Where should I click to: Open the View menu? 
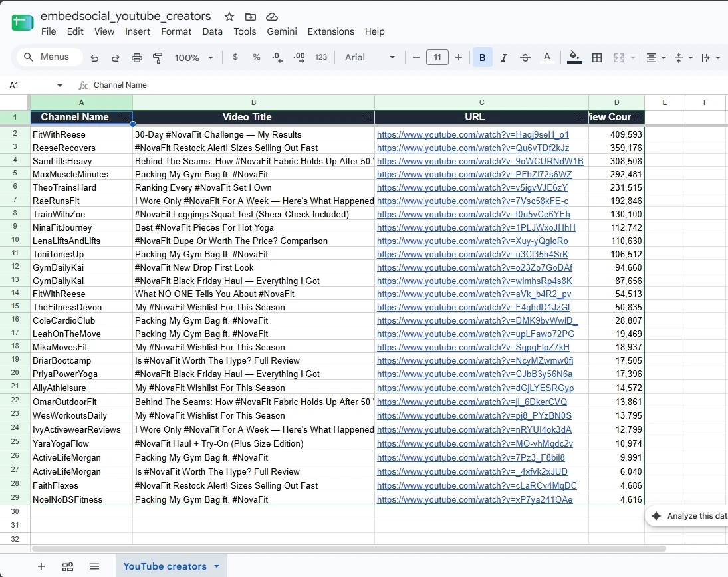point(104,31)
